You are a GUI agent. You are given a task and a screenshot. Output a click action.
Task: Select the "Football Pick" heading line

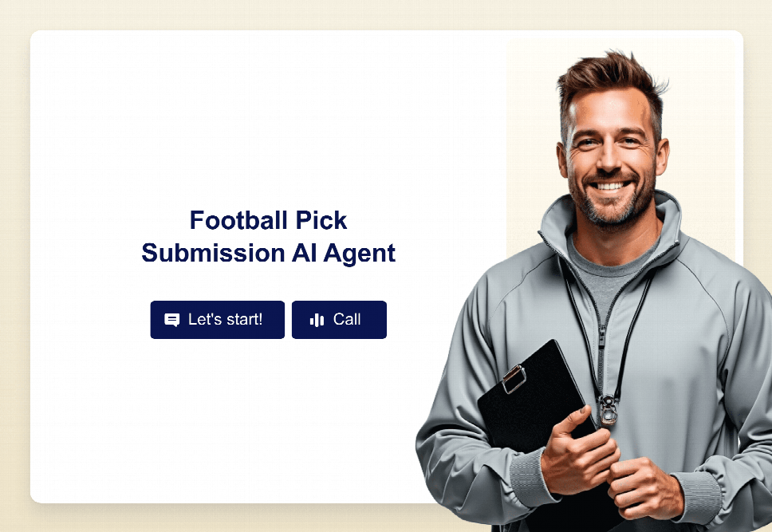(x=268, y=220)
